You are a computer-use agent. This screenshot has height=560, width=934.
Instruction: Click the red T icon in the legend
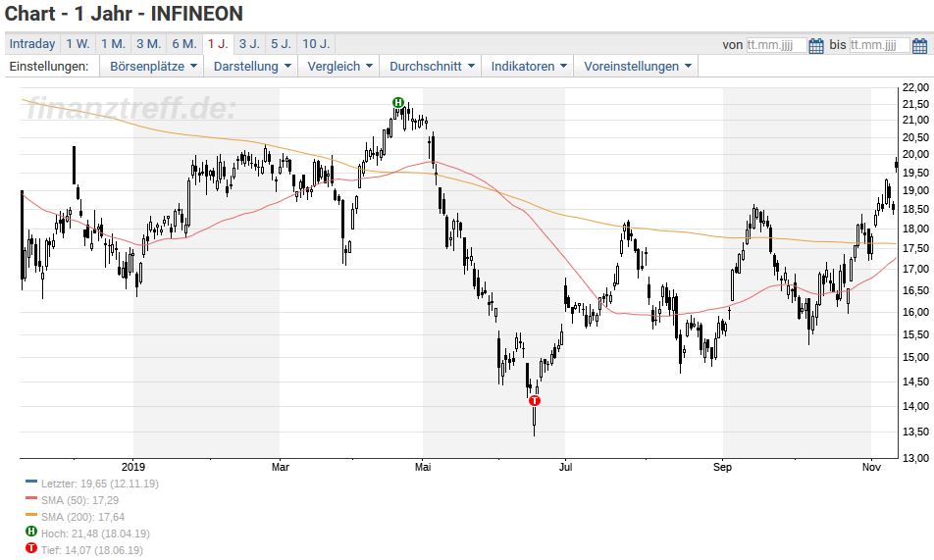tap(31, 547)
